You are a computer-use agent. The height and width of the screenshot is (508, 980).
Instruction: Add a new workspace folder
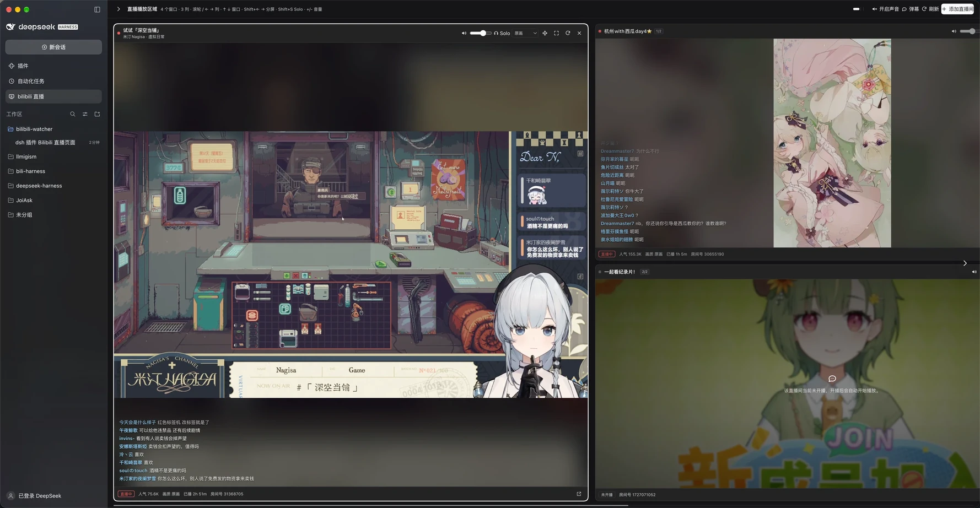coord(98,114)
